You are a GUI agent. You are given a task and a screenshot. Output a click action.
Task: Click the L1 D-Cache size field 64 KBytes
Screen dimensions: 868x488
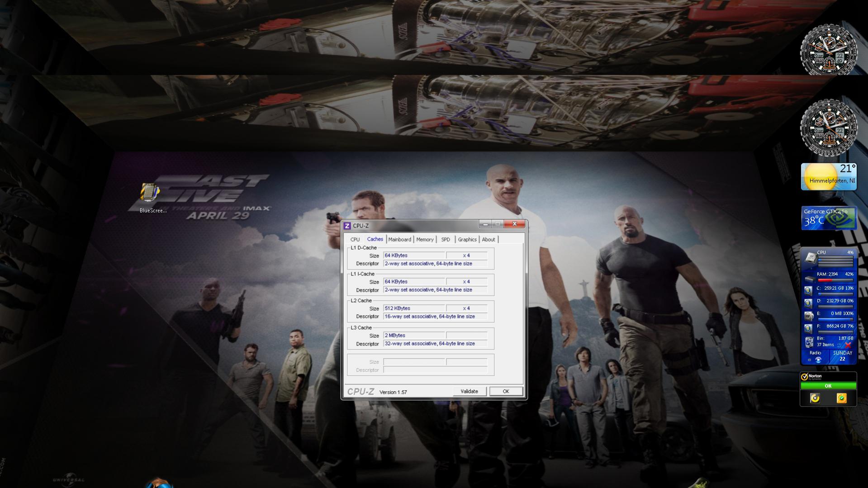(414, 256)
